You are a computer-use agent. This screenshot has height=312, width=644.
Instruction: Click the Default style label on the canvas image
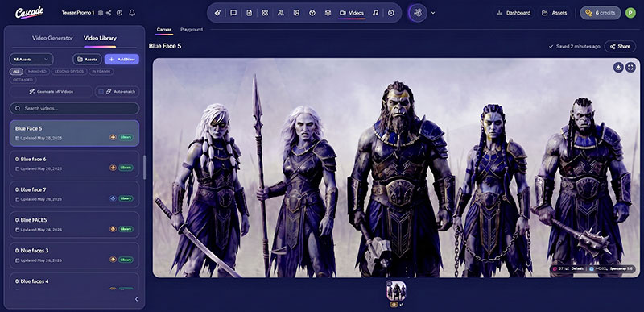click(x=577, y=268)
